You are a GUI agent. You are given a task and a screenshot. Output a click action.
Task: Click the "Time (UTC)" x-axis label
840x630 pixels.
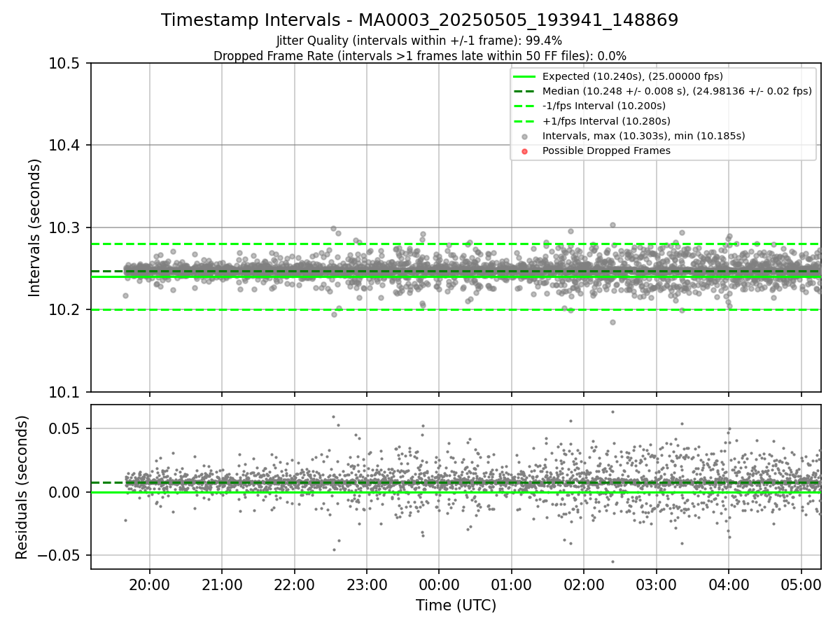456,605
